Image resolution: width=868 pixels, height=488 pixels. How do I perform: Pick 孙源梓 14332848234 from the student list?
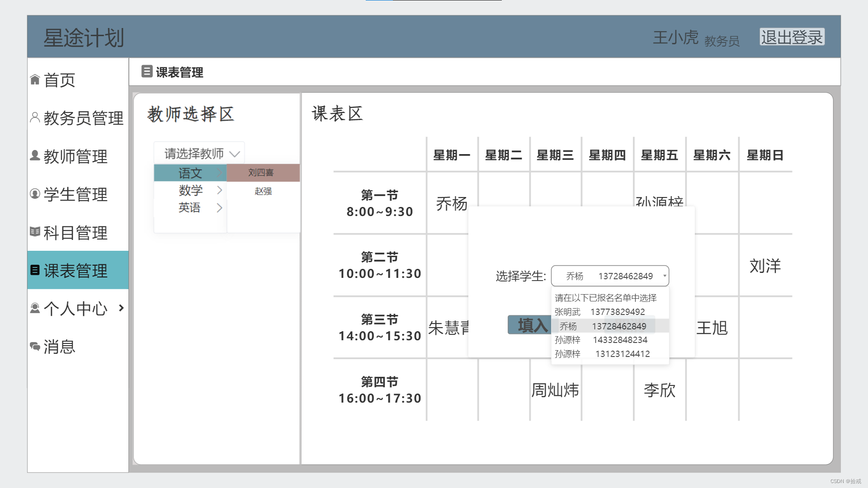point(601,340)
